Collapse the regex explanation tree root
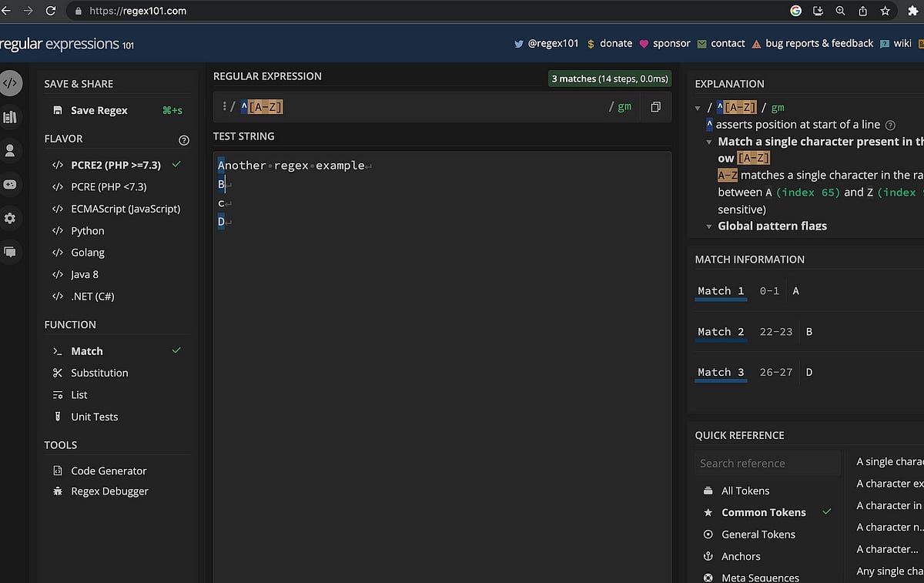The image size is (924, 583). pyautogui.click(x=698, y=109)
